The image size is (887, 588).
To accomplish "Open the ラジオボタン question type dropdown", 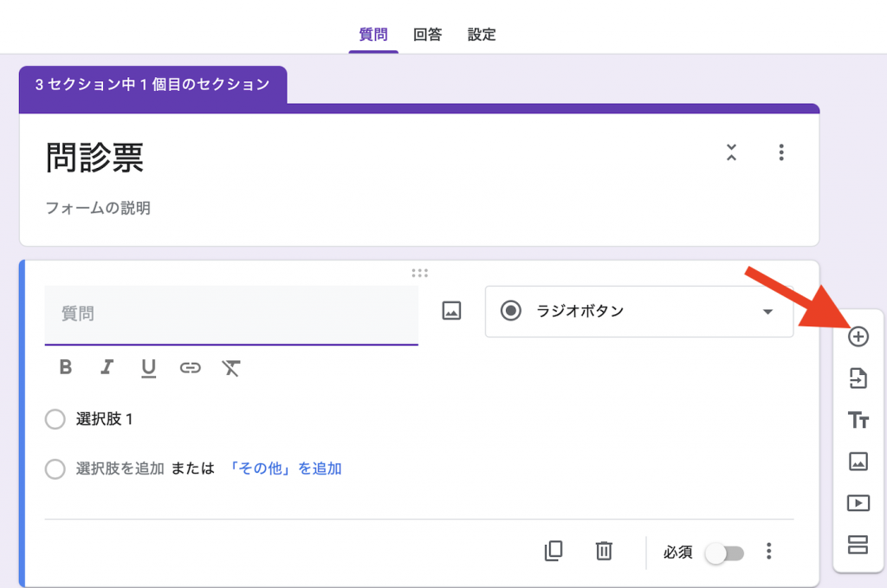I will pyautogui.click(x=639, y=312).
